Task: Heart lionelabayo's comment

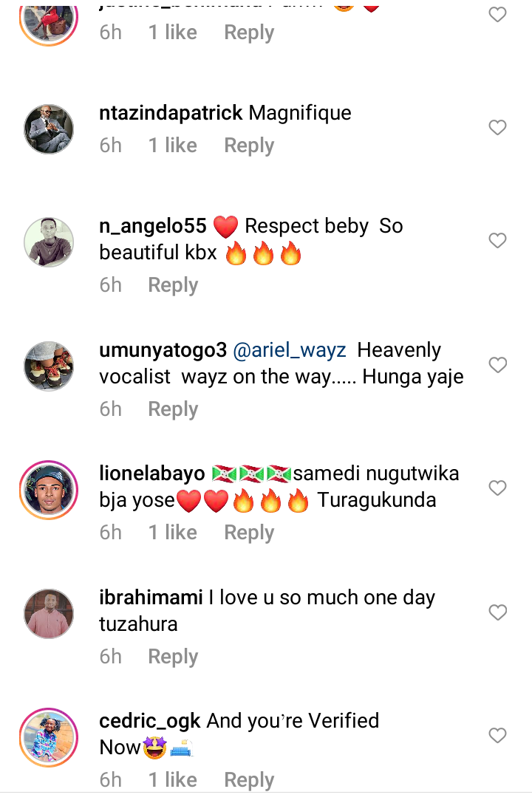Action: click(498, 488)
